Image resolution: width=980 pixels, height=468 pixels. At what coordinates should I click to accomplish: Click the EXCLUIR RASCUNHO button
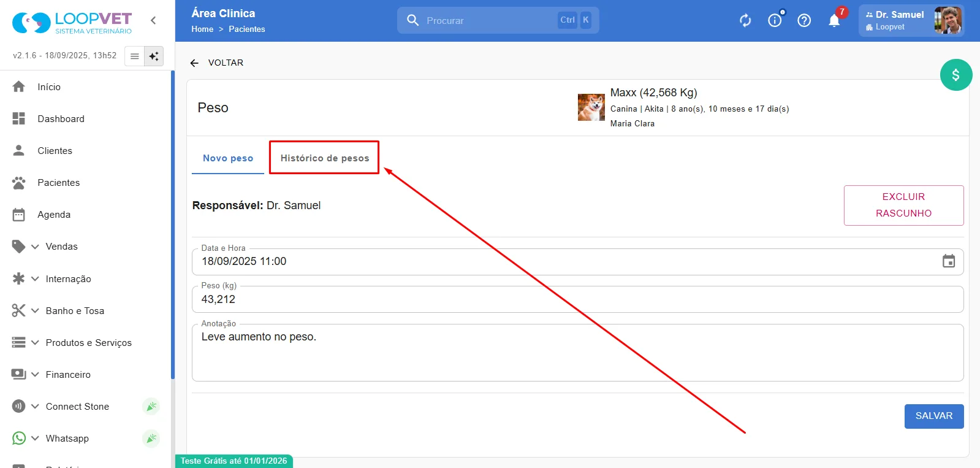pyautogui.click(x=903, y=205)
